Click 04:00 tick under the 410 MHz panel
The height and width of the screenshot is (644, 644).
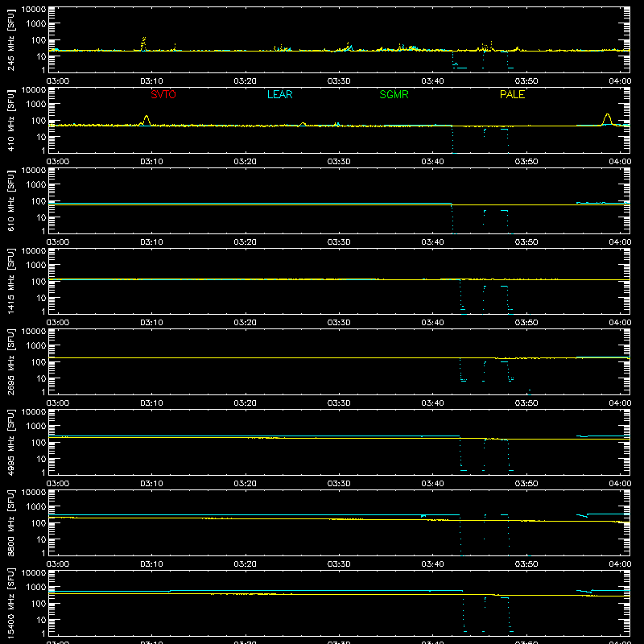620,162
